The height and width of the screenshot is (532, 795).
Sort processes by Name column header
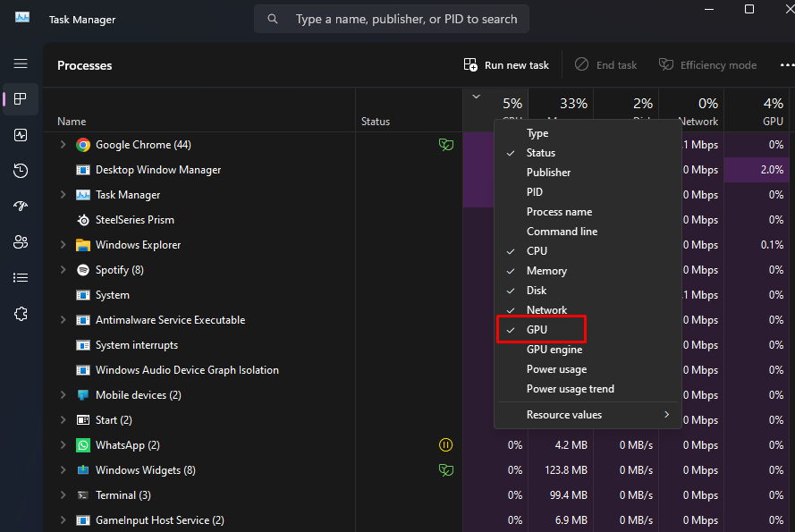pyautogui.click(x=72, y=122)
